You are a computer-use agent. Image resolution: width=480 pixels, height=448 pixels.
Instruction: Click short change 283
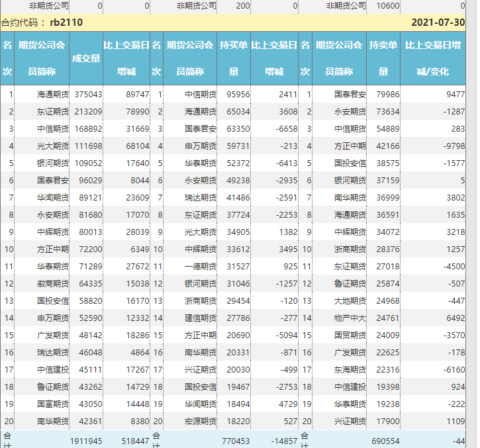(x=458, y=129)
